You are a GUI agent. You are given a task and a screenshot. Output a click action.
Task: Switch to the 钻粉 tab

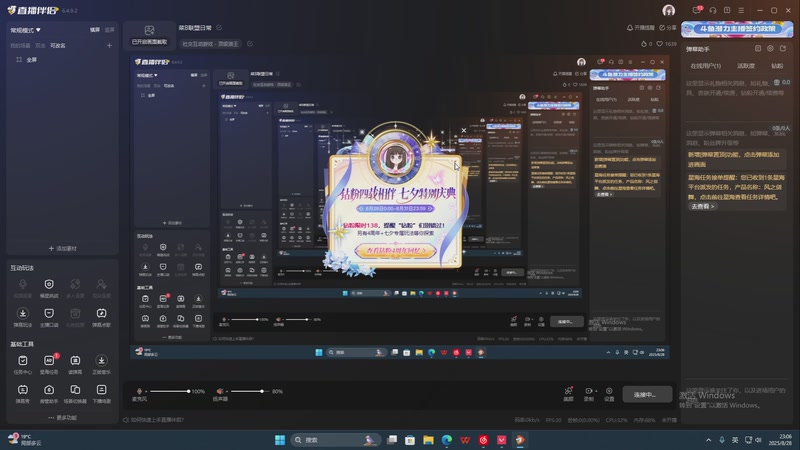777,66
